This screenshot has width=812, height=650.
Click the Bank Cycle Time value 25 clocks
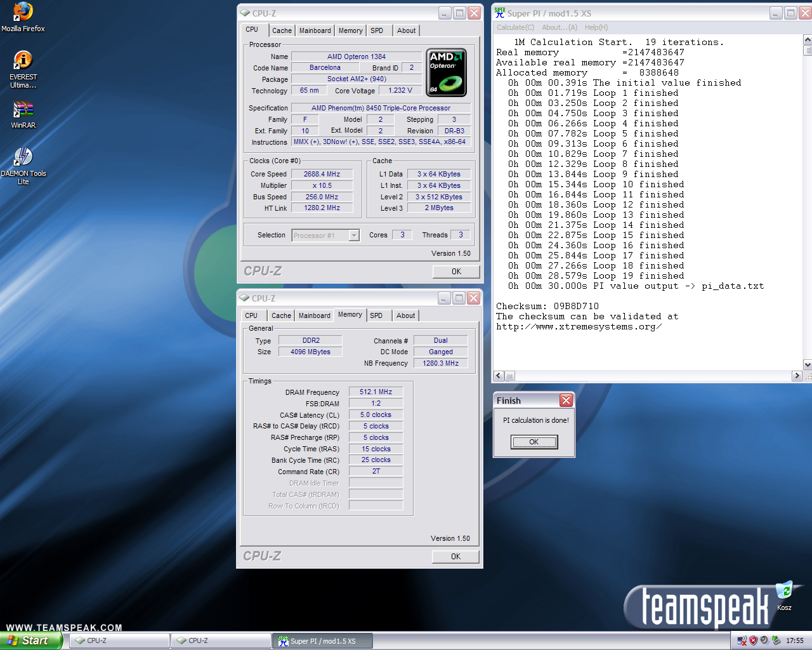tap(376, 460)
